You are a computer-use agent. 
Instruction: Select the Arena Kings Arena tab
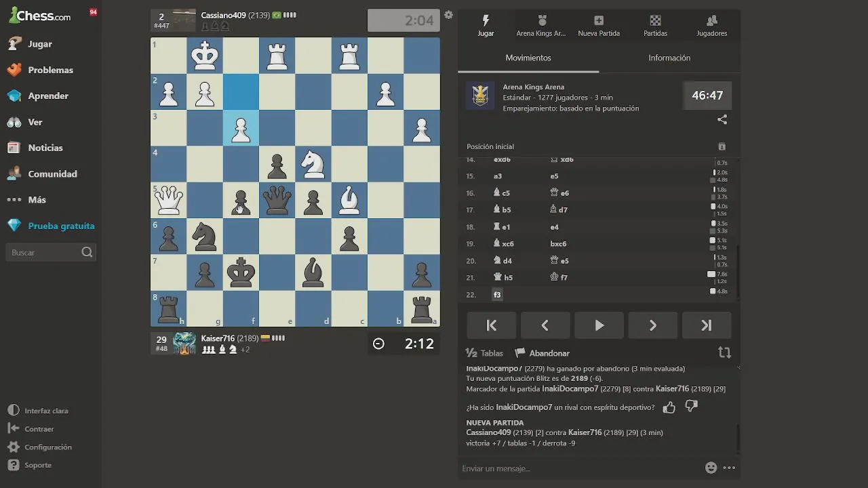[541, 26]
